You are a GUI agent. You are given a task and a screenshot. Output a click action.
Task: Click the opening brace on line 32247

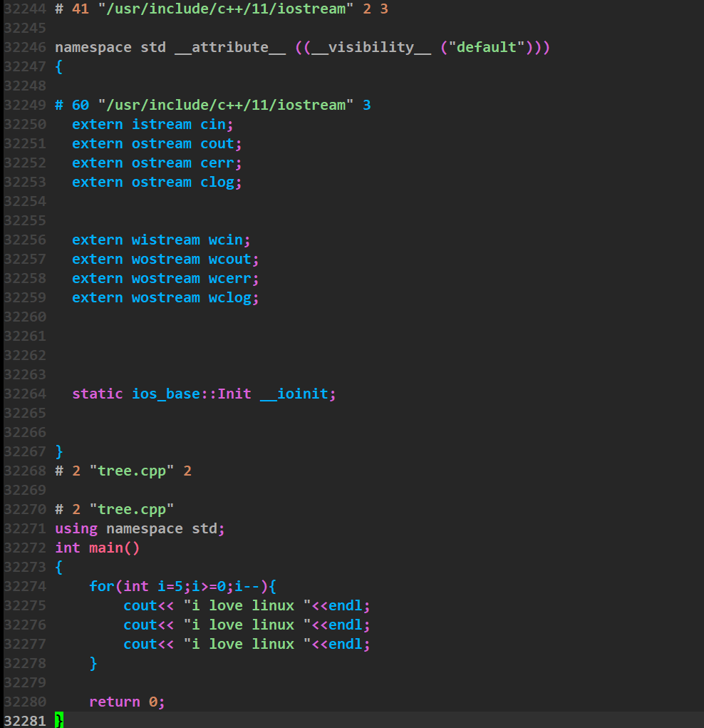click(x=59, y=67)
